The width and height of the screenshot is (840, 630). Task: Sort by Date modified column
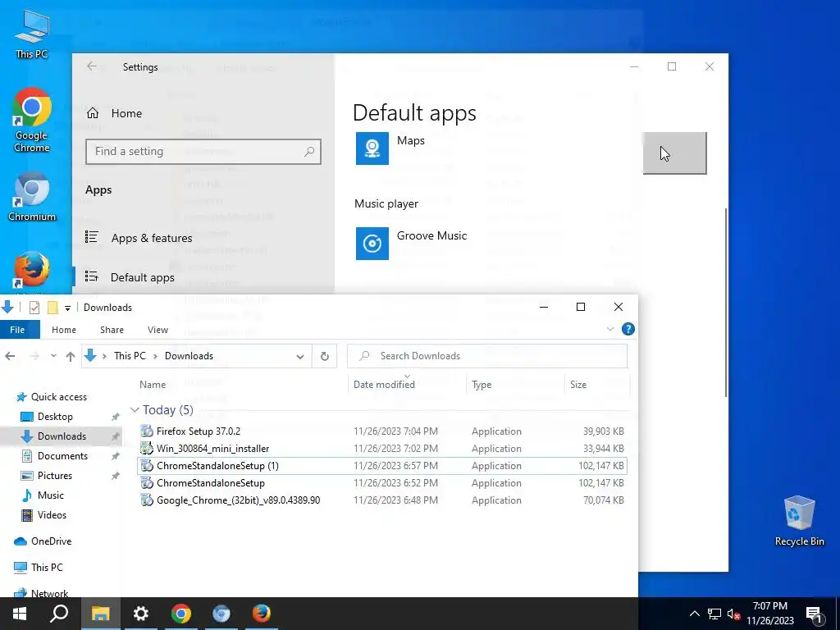(x=384, y=384)
